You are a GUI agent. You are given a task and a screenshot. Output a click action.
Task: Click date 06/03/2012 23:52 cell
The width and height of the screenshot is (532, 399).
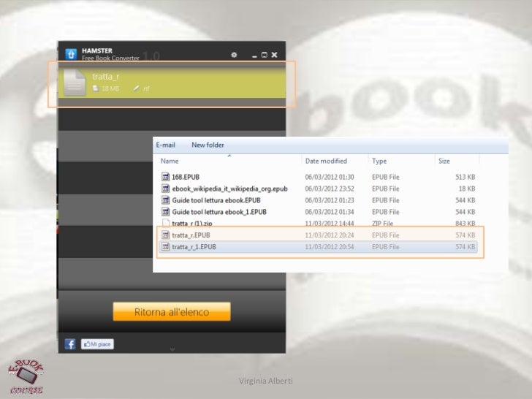pyautogui.click(x=330, y=189)
